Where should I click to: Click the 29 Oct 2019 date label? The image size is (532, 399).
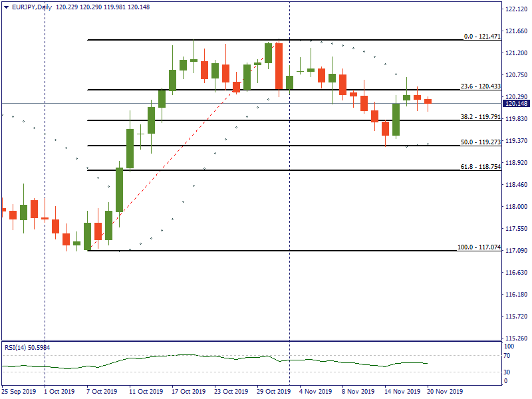click(273, 392)
